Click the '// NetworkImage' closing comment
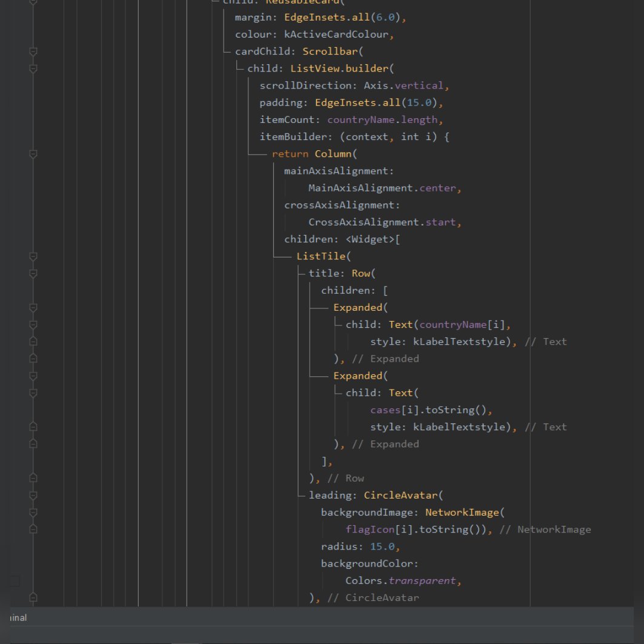Screen dimensions: 644x644 545,530
